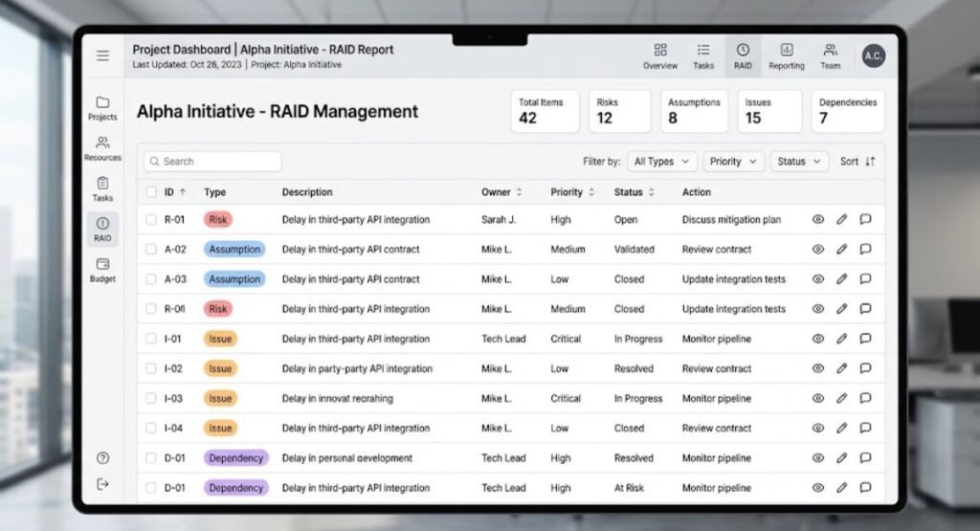Image resolution: width=980 pixels, height=531 pixels.
Task: Click purple Dependency tag on At Risk row
Action: pos(235,487)
